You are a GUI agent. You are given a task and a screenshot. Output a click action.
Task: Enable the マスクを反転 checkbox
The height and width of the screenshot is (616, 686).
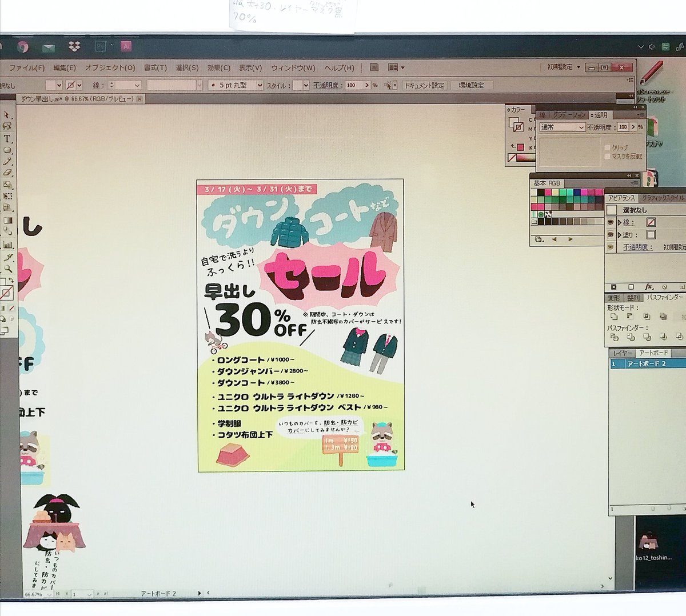(x=607, y=156)
